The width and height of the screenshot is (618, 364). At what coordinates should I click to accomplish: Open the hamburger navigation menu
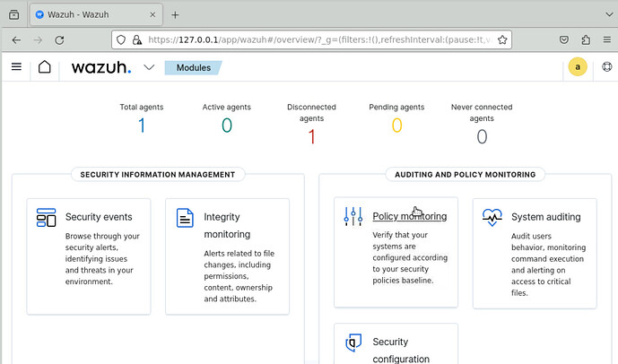16,67
